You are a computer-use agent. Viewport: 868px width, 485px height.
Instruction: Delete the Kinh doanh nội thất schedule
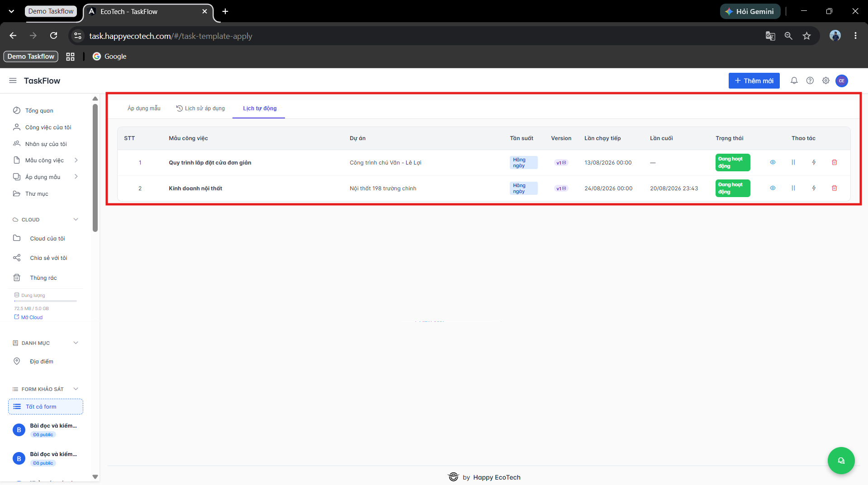(x=834, y=188)
